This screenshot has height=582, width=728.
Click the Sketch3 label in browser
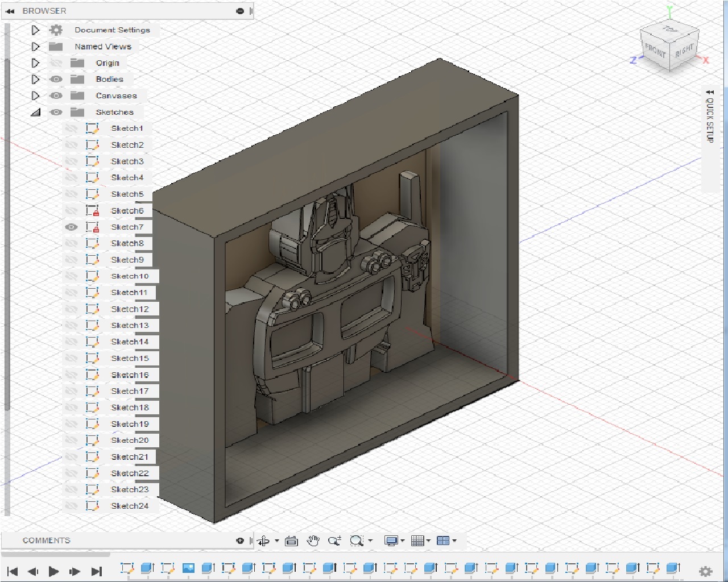[x=127, y=161]
